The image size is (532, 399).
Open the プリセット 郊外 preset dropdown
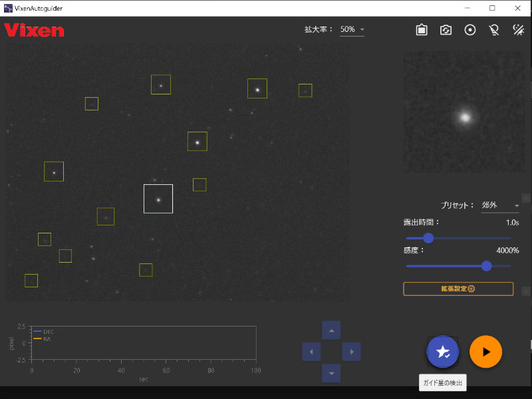point(500,205)
